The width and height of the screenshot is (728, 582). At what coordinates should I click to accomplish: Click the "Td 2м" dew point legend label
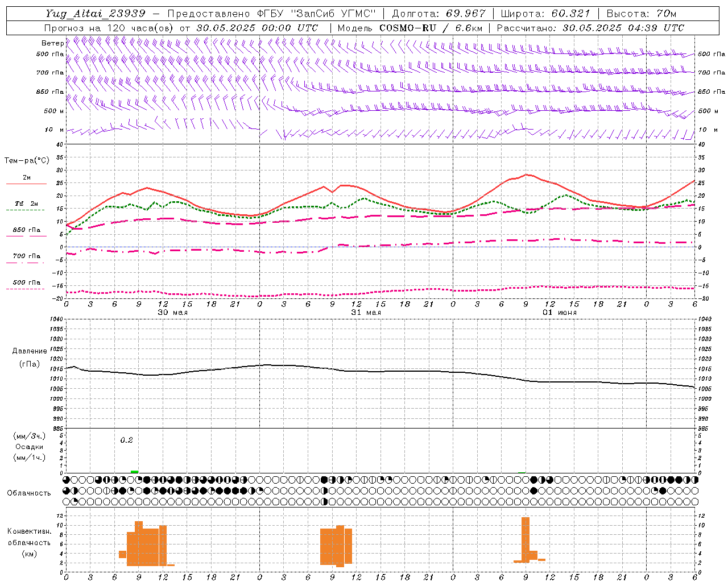tap(27, 203)
